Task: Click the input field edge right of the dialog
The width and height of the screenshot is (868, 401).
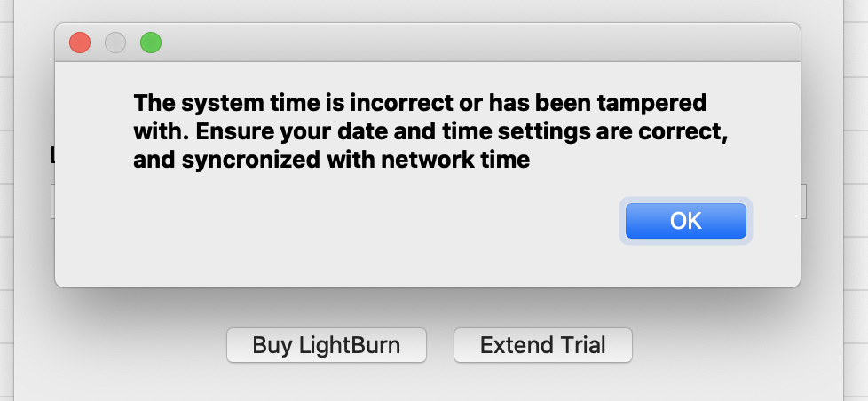Action: 803,201
